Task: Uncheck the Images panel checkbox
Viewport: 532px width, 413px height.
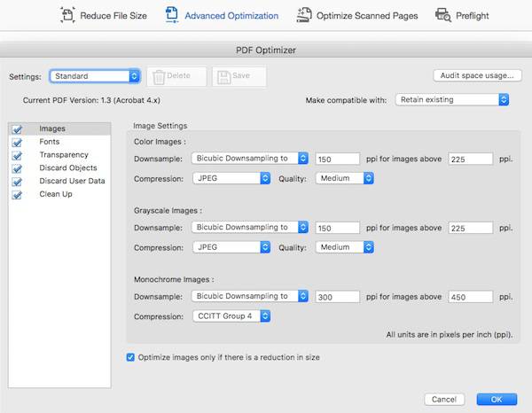Action: [x=16, y=129]
